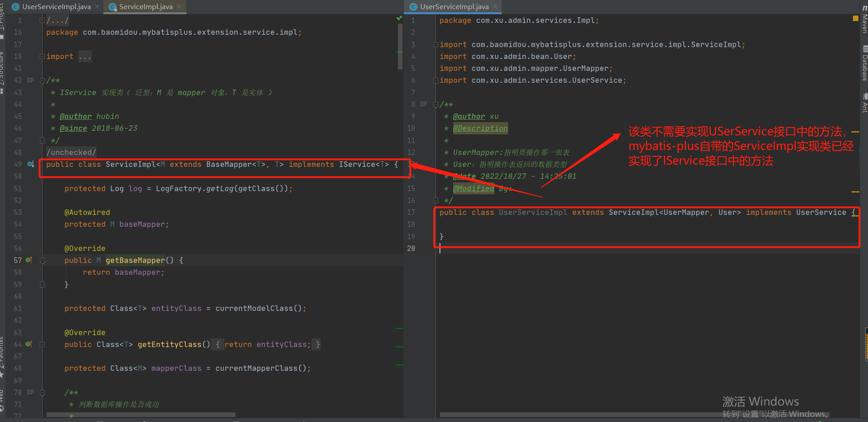Open the Database tool window
Viewport: 868px width, 422px height.
click(864, 63)
